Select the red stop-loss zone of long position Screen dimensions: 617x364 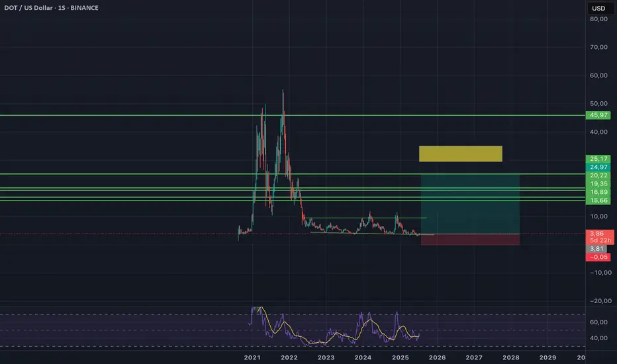470,240
